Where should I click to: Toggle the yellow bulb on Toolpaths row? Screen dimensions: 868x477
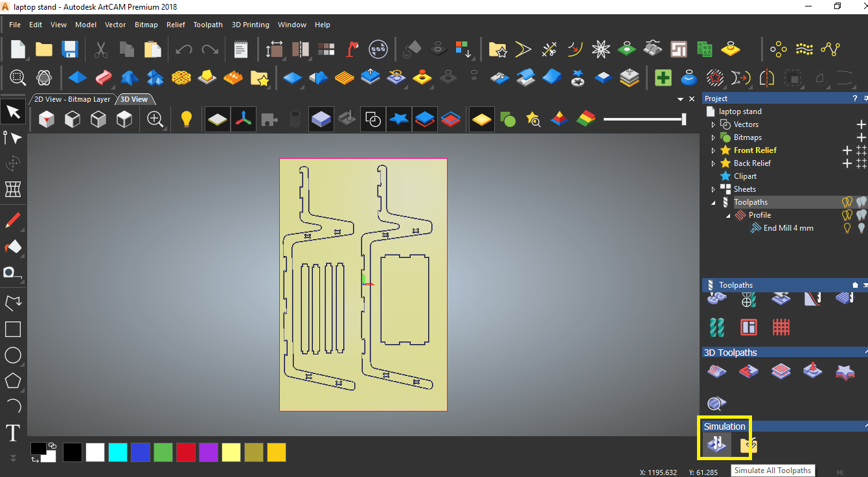[x=846, y=202]
